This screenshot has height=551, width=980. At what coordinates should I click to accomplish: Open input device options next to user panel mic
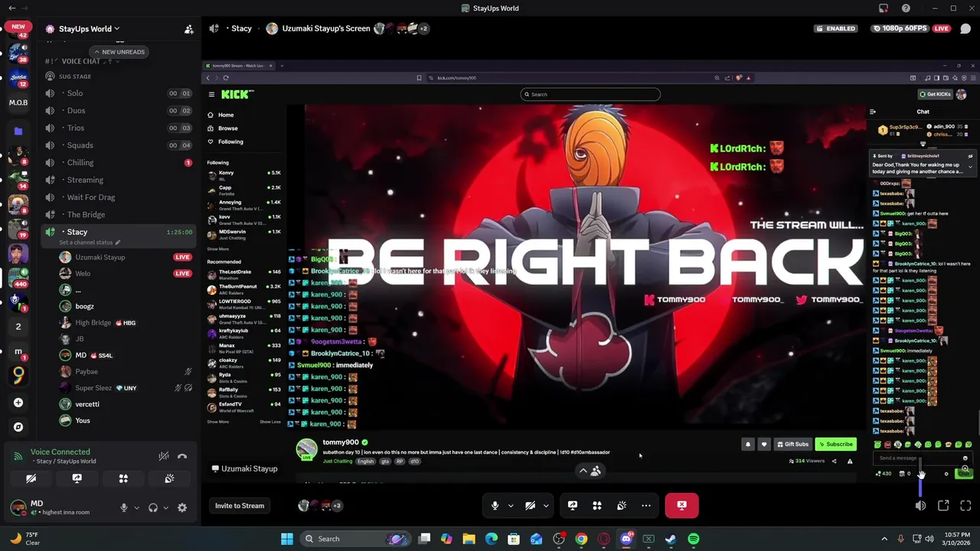tap(136, 507)
